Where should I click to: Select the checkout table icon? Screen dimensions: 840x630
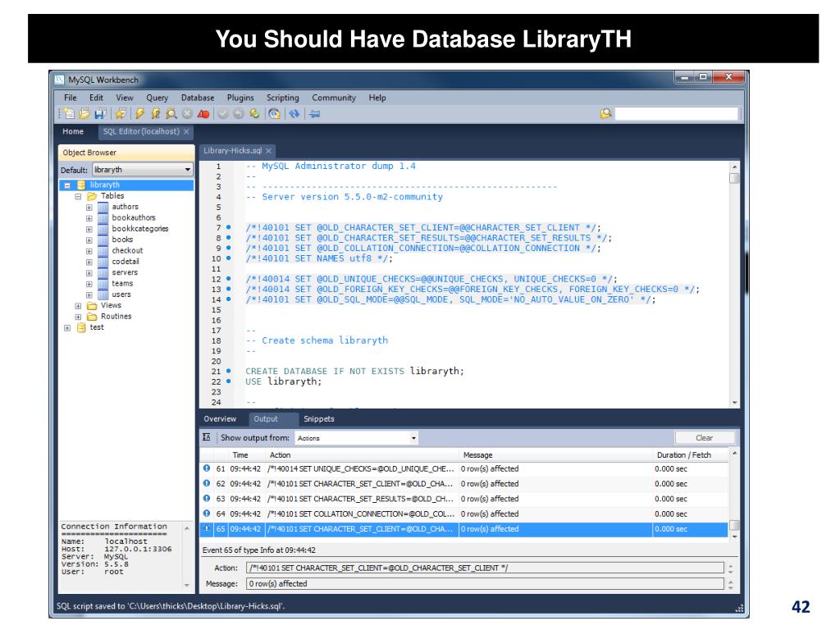point(103,251)
